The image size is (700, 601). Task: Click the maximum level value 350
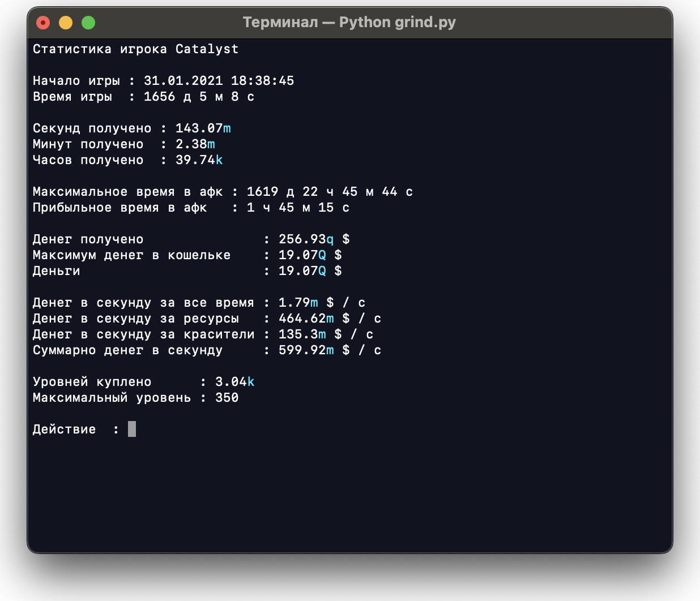pyautogui.click(x=227, y=398)
